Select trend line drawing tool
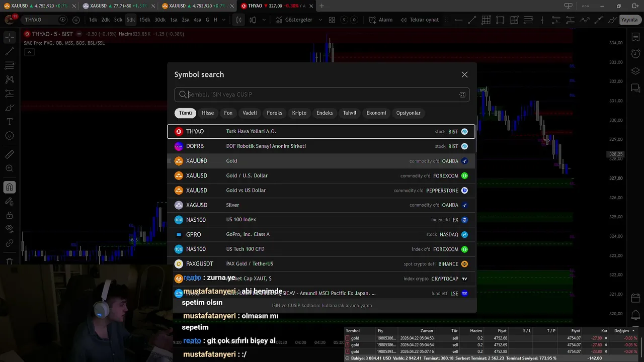This screenshot has height=362, width=644. click(x=10, y=51)
